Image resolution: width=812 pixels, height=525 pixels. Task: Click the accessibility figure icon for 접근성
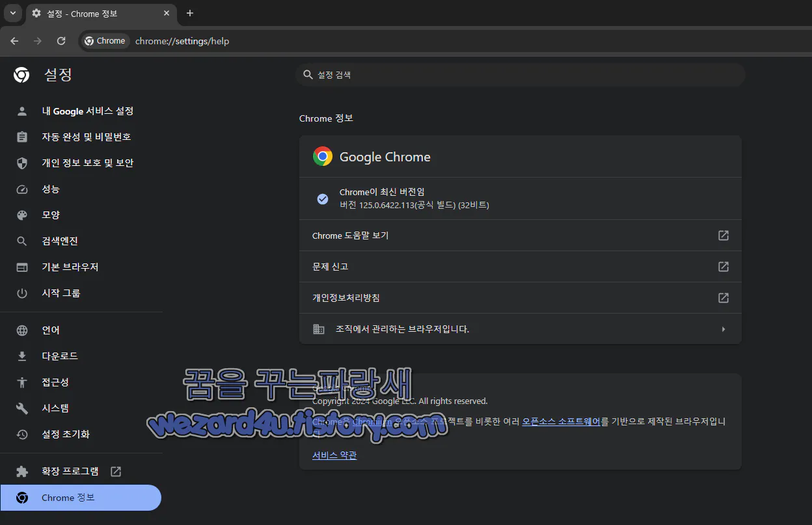click(22, 383)
